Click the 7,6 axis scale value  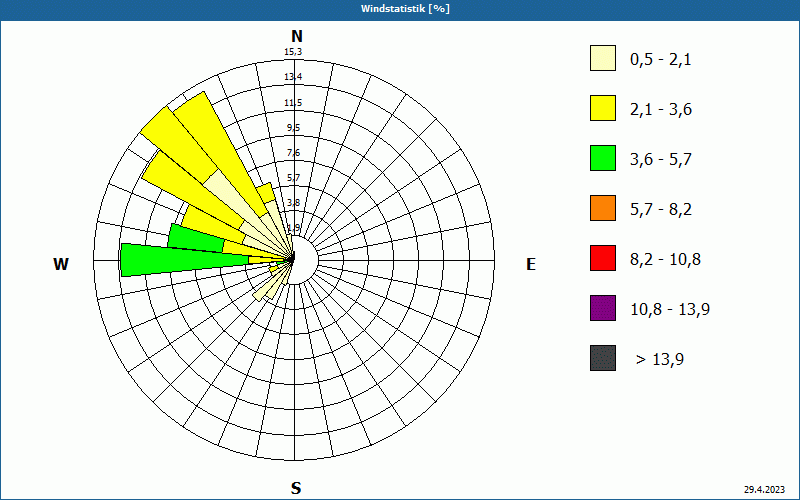point(293,153)
